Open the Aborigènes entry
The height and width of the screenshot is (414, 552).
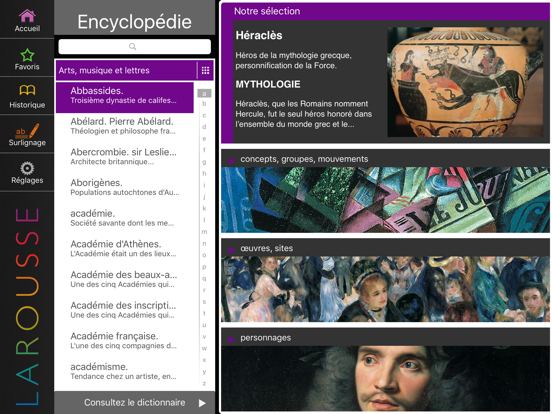[x=125, y=187]
